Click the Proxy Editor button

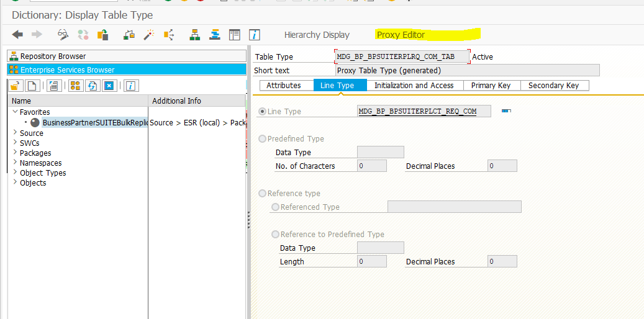coord(401,35)
